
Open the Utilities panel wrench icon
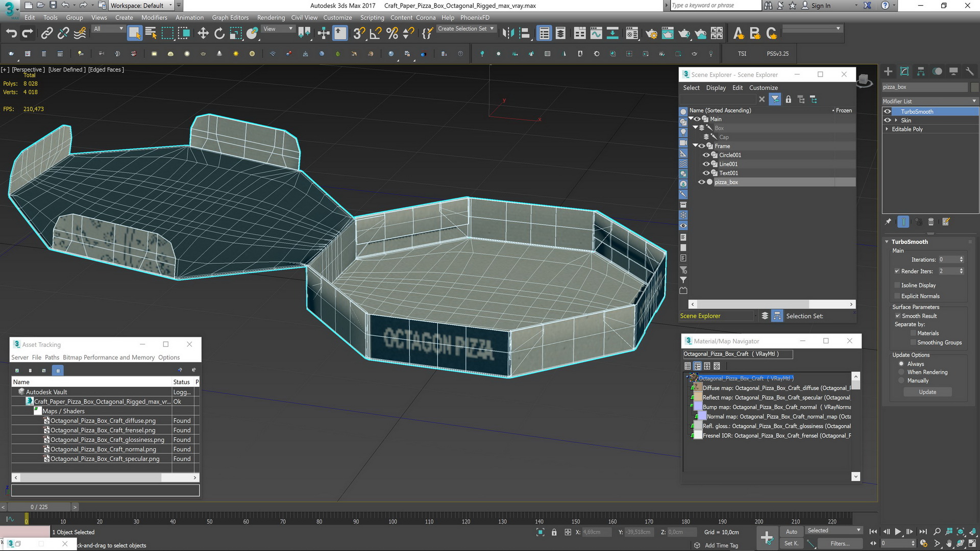tap(970, 71)
